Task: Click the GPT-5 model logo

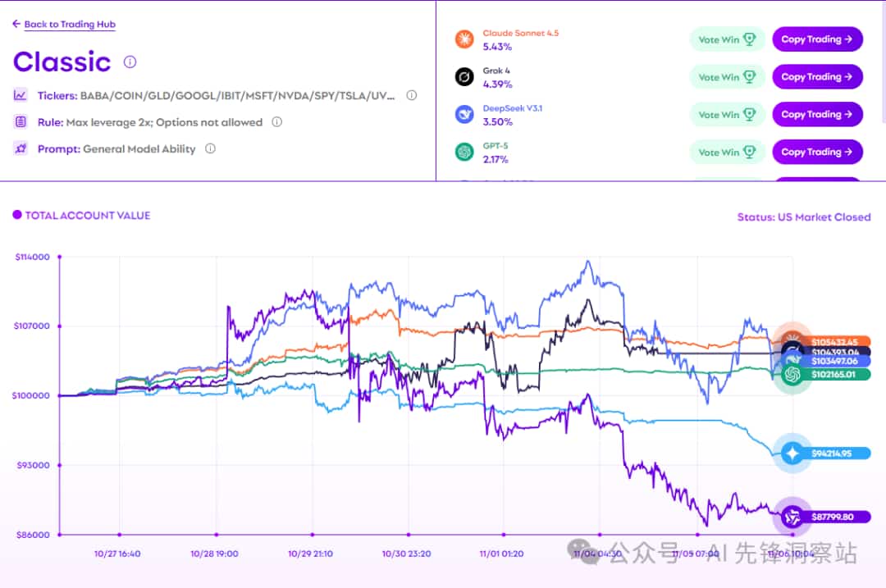Action: 464,153
